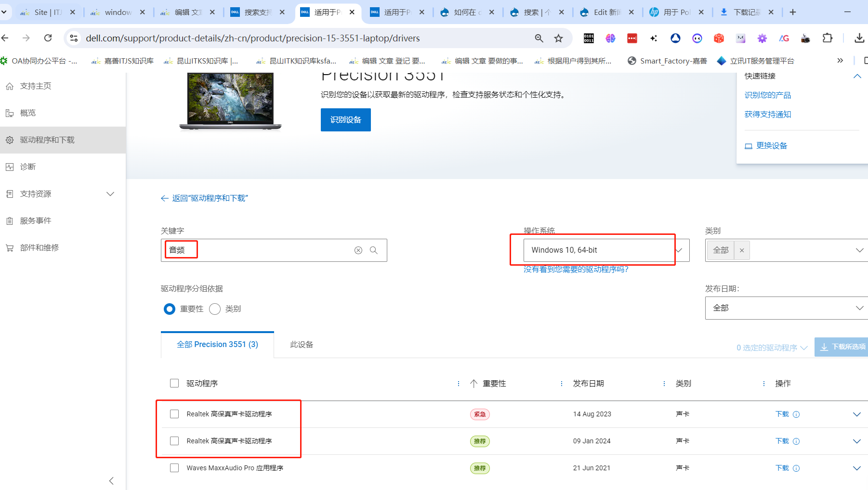Click the 识别设备 button
This screenshot has width=868, height=490.
coord(345,120)
